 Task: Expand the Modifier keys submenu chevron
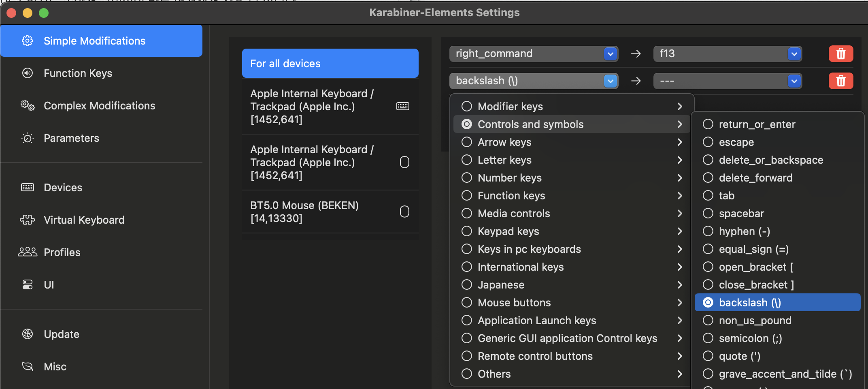[680, 107]
